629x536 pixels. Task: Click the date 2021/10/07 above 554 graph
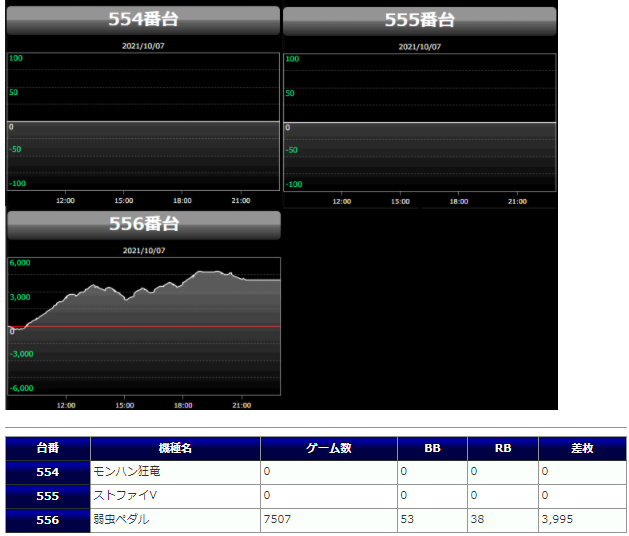143,46
